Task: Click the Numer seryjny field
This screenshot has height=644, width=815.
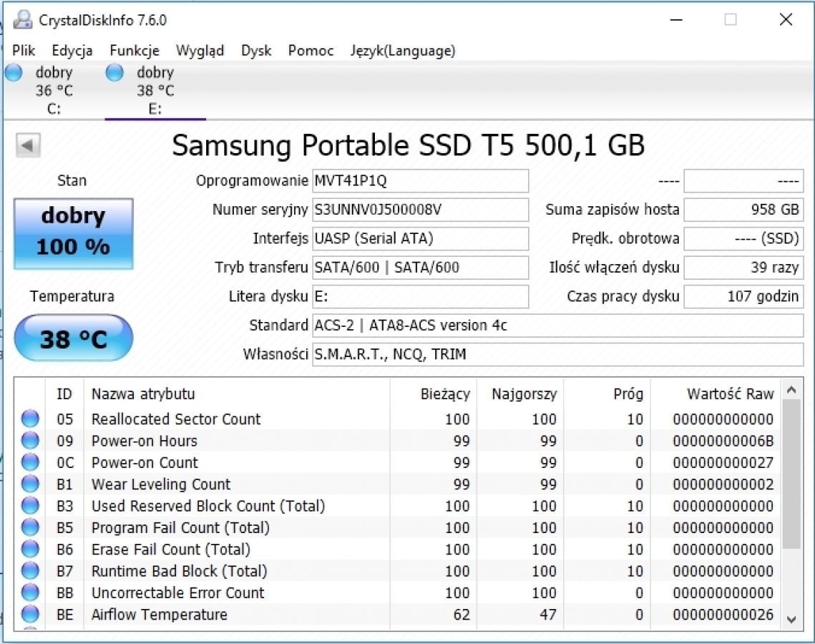Action: (421, 210)
